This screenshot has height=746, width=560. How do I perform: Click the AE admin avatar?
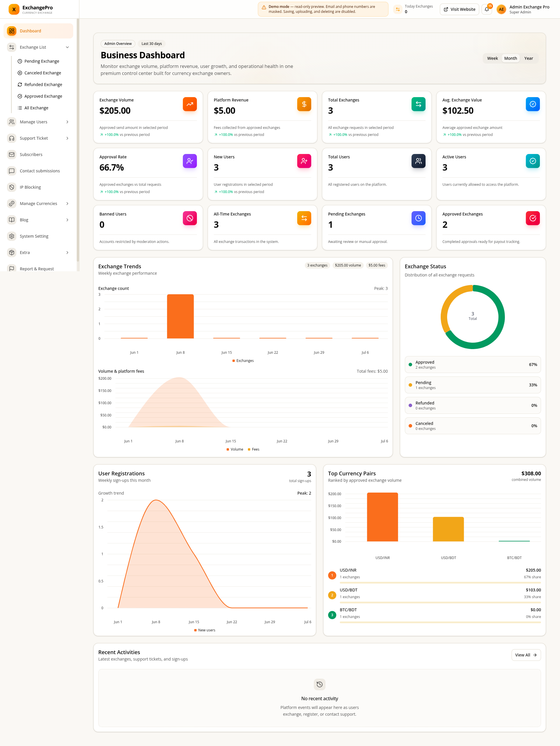(501, 9)
